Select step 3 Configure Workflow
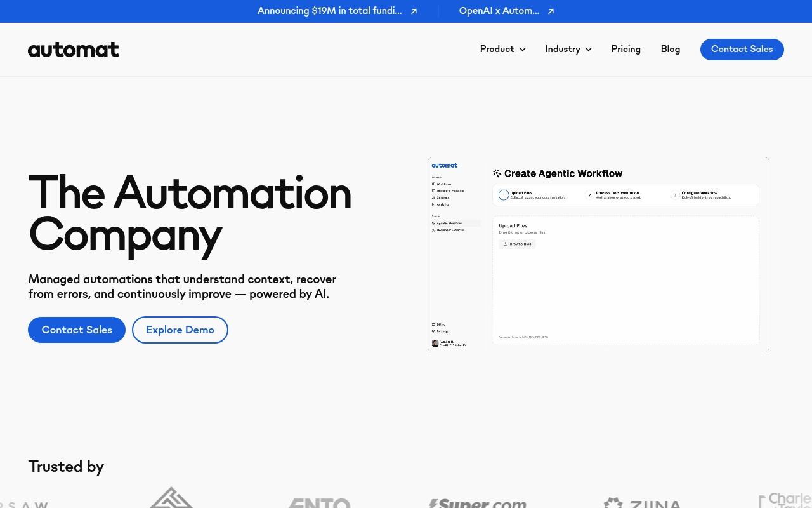 click(701, 195)
